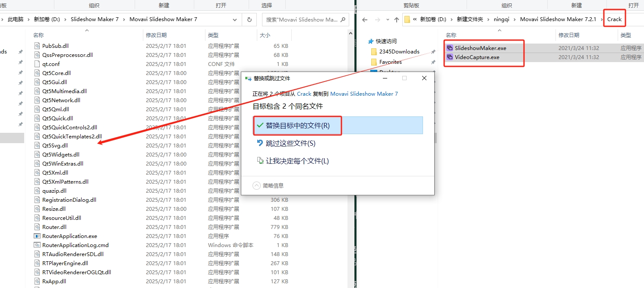Select Qt5Widgets.dll file
The image size is (644, 288).
click(x=61, y=154)
